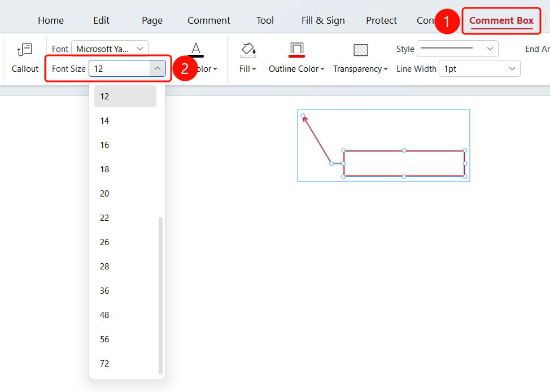This screenshot has height=392, width=550.
Task: Choose font size 20
Action: [125, 193]
